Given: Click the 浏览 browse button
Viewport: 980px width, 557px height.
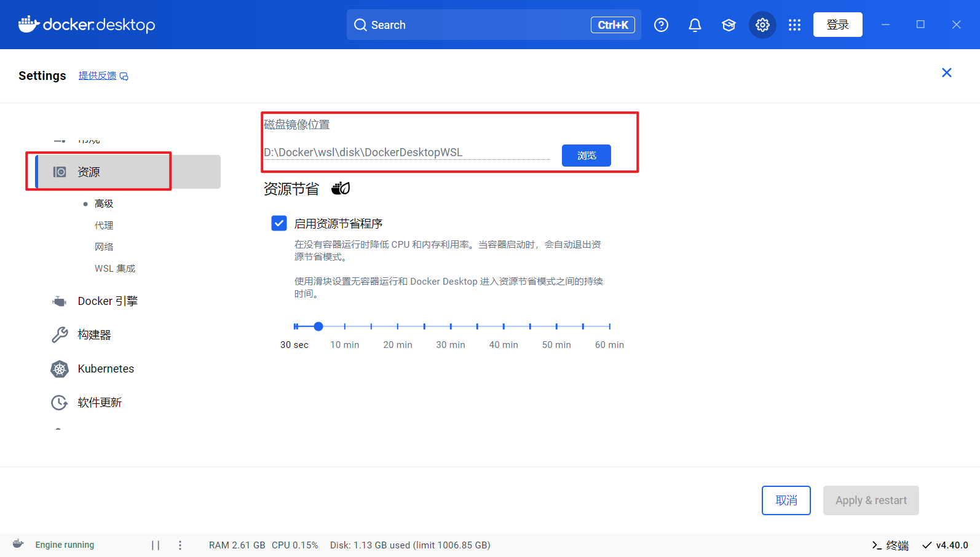Looking at the screenshot, I should [x=587, y=156].
